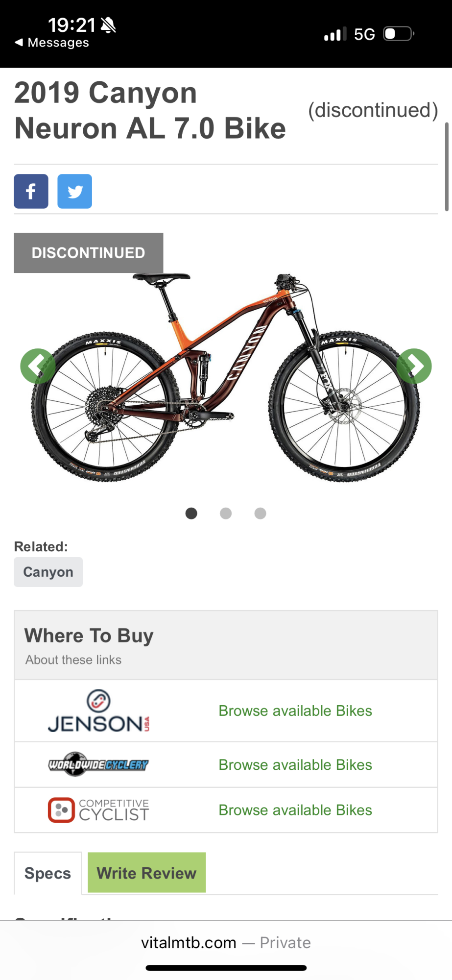Tap the Canyon related tag
Image resolution: width=452 pixels, height=980 pixels.
(48, 572)
